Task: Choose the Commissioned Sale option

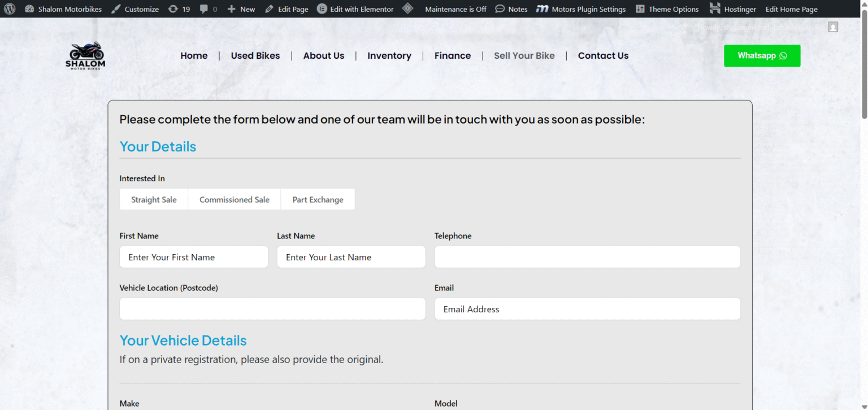Action: pos(234,199)
